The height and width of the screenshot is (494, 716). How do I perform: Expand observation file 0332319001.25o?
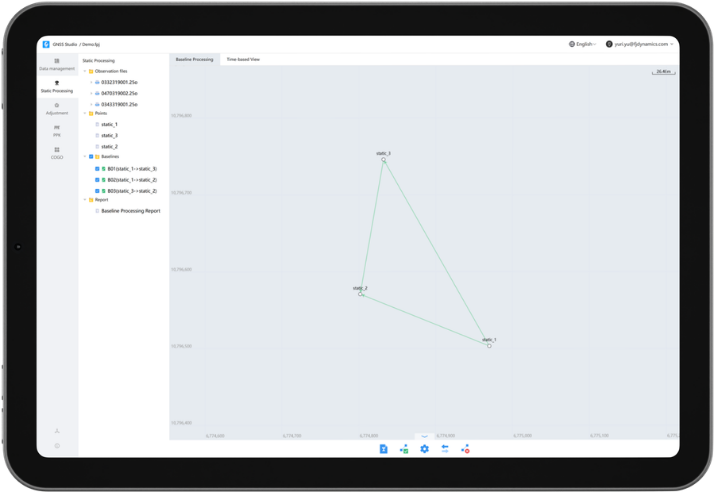[x=91, y=82]
